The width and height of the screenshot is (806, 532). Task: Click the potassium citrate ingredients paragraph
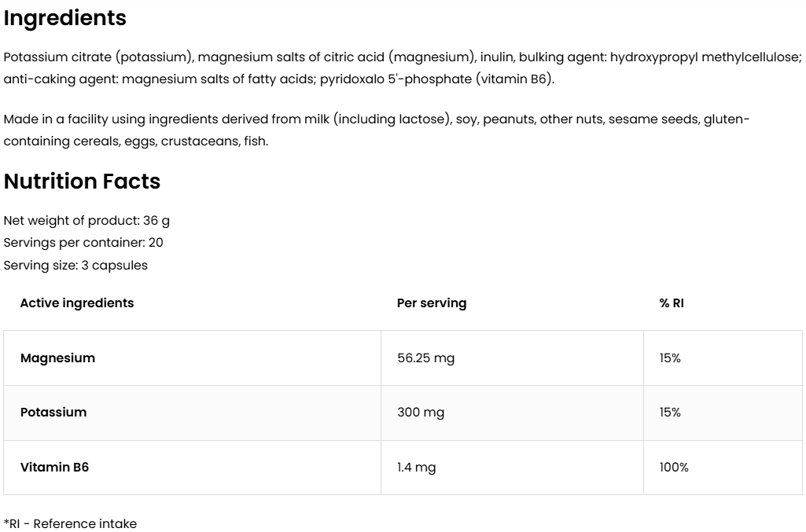pyautogui.click(x=401, y=68)
